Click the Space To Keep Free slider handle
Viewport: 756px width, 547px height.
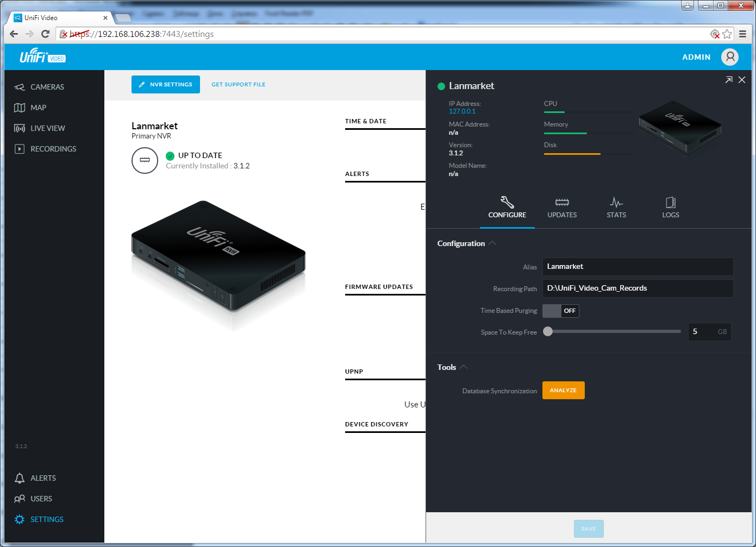click(548, 331)
